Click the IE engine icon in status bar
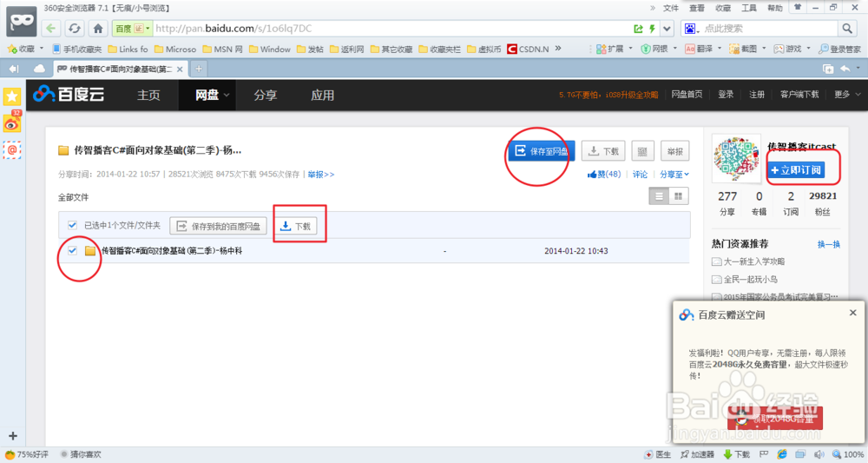 pyautogui.click(x=782, y=454)
